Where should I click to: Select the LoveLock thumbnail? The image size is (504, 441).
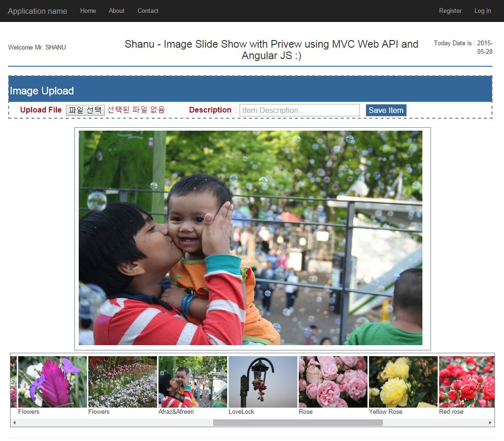click(262, 381)
